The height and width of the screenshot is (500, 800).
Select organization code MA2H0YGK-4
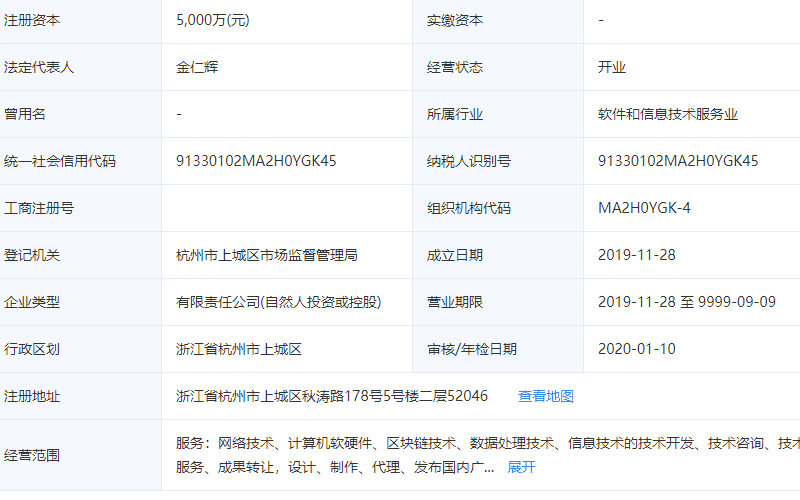[644, 208]
